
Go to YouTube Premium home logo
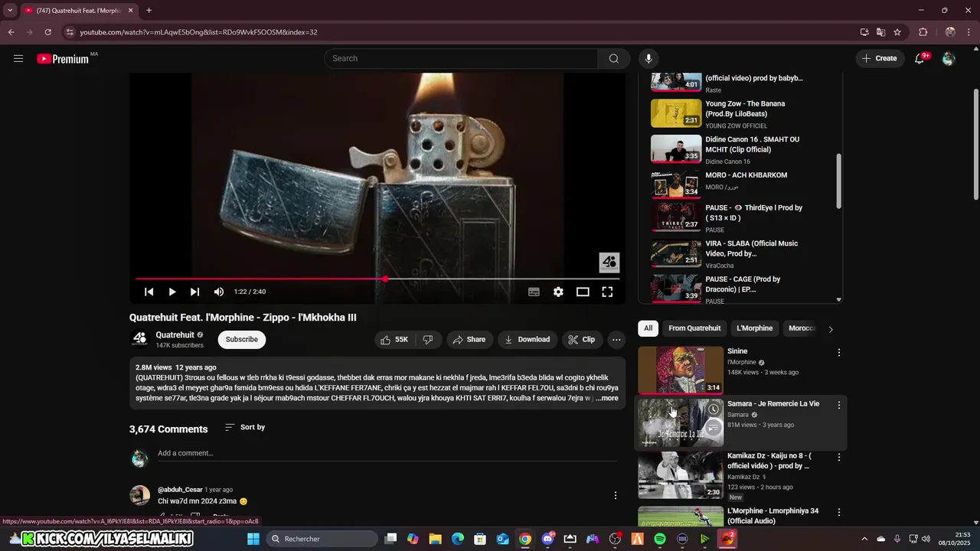pos(63,58)
